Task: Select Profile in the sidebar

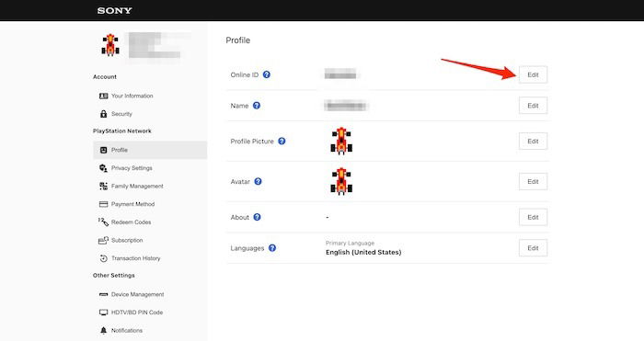Action: pyautogui.click(x=150, y=150)
